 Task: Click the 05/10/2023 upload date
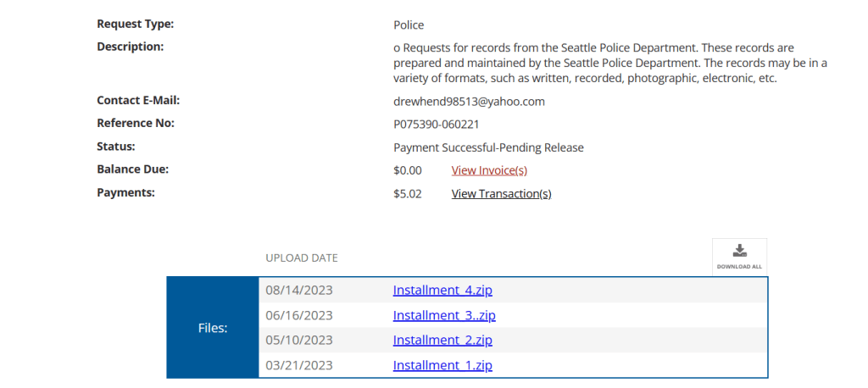[x=299, y=341]
